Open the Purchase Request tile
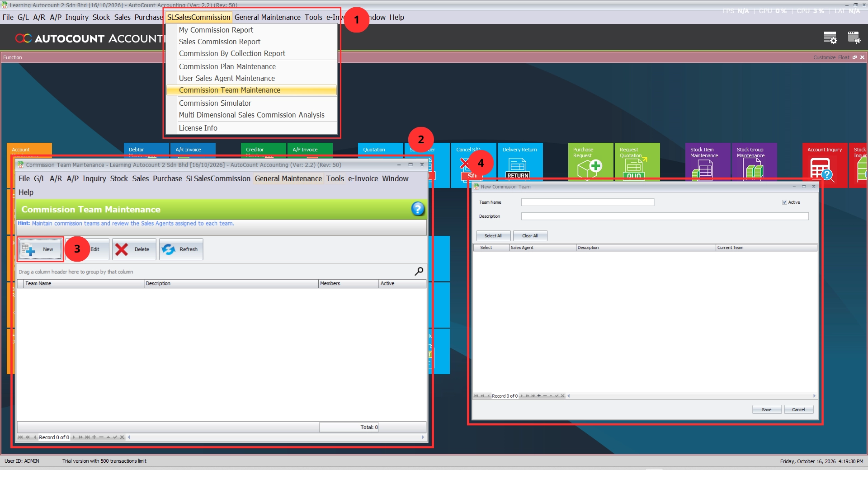Image resolution: width=868 pixels, height=488 pixels. pyautogui.click(x=590, y=163)
